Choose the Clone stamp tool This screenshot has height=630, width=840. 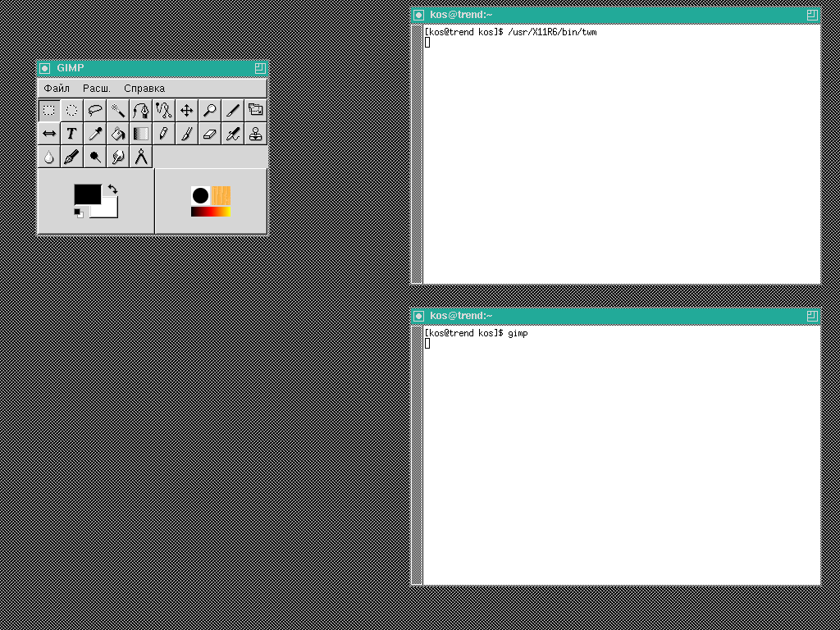[x=256, y=133]
